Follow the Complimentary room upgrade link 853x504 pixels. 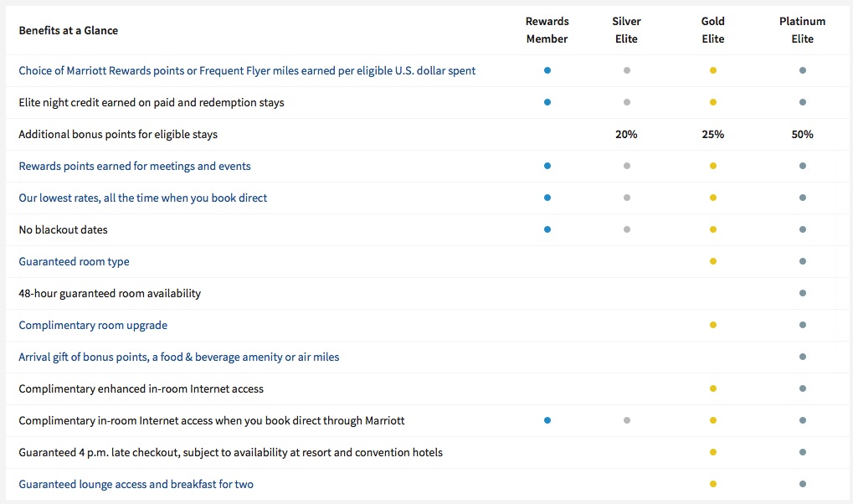pyautogui.click(x=93, y=325)
